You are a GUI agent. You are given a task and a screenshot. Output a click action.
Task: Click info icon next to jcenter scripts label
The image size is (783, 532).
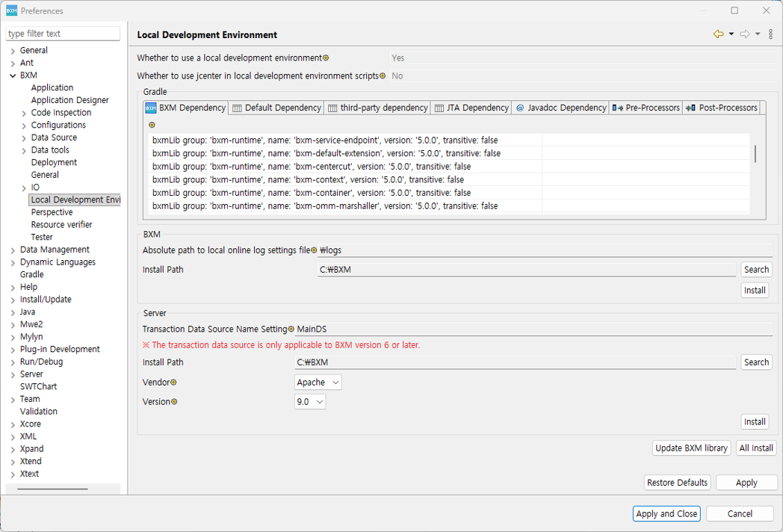(x=383, y=76)
